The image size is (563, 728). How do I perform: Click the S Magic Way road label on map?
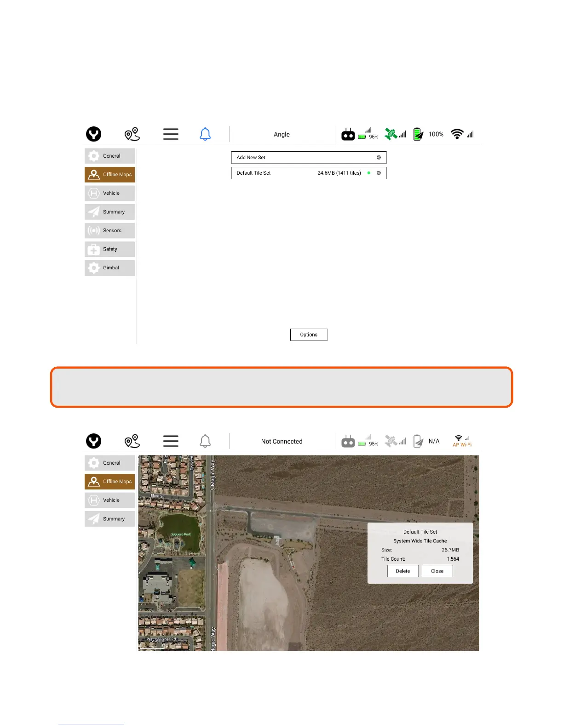(x=213, y=475)
